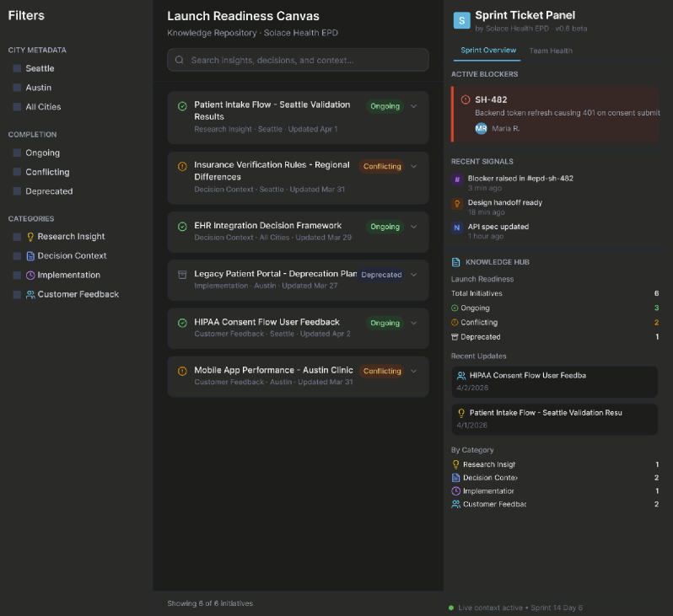Toggle the Seattle city checkbox
This screenshot has height=616, width=673.
(17, 68)
